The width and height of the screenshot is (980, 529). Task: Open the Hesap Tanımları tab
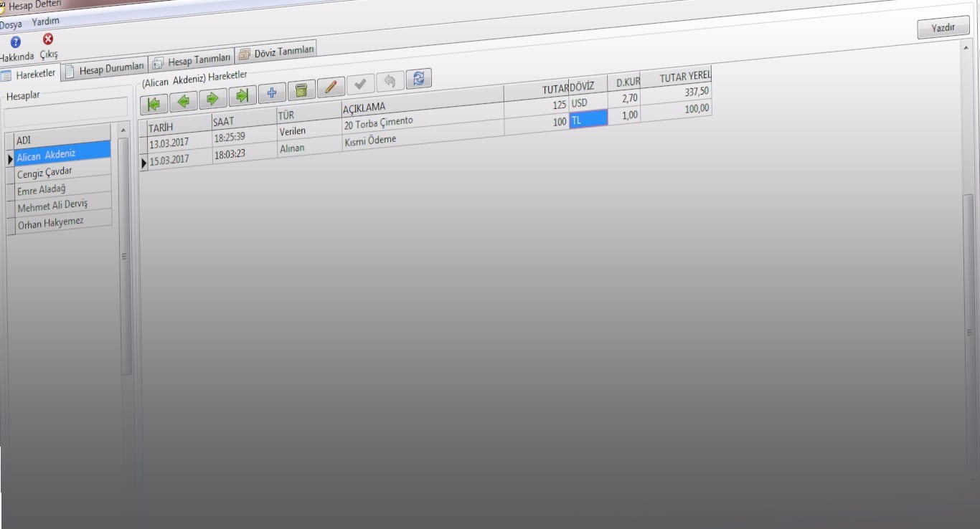point(192,60)
